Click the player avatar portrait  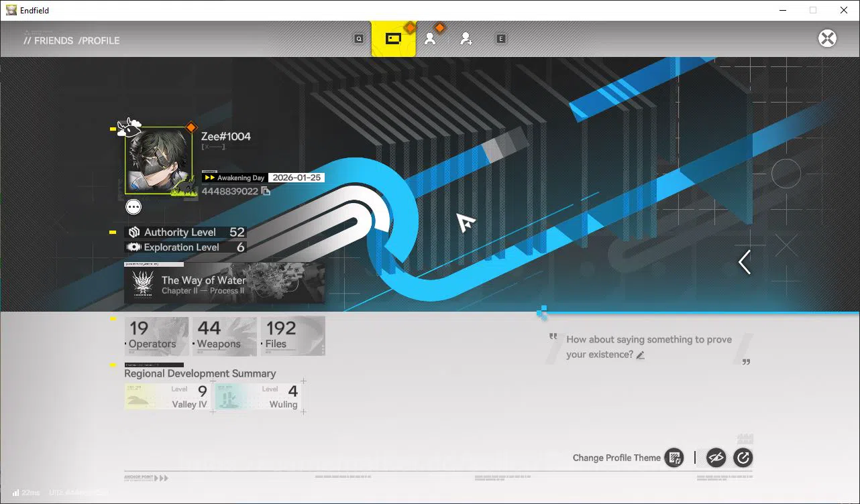(159, 161)
